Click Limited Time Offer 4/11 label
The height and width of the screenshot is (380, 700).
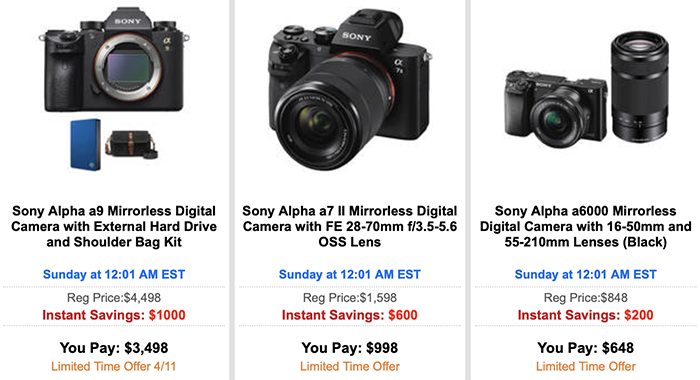coord(114,366)
